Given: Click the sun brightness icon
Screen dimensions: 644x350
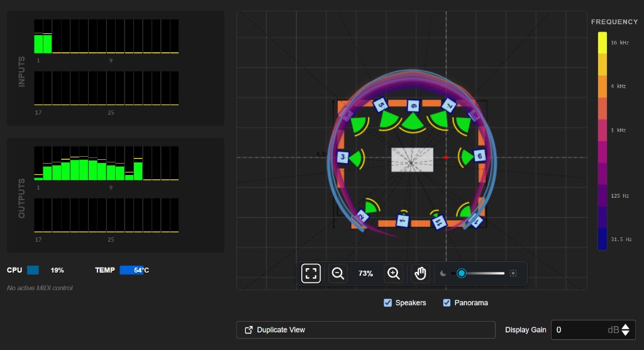Looking at the screenshot, I should [513, 273].
